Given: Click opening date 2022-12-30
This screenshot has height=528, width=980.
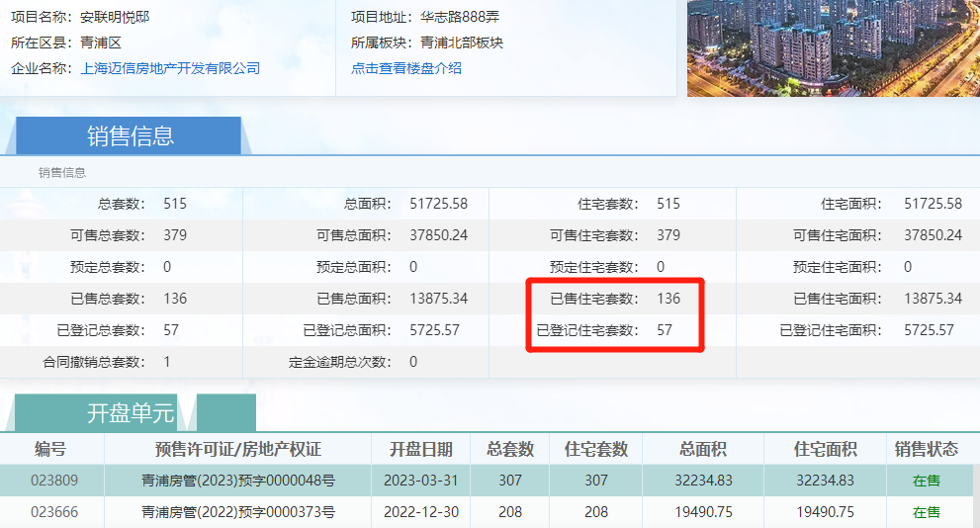Looking at the screenshot, I should coord(421,512).
